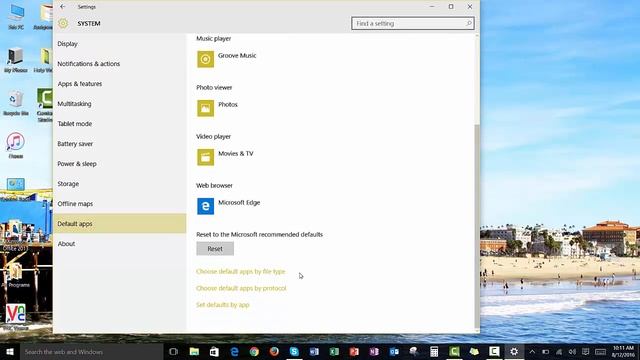This screenshot has width=640, height=360.
Task: Open Excel from the taskbar
Action: (x=334, y=351)
